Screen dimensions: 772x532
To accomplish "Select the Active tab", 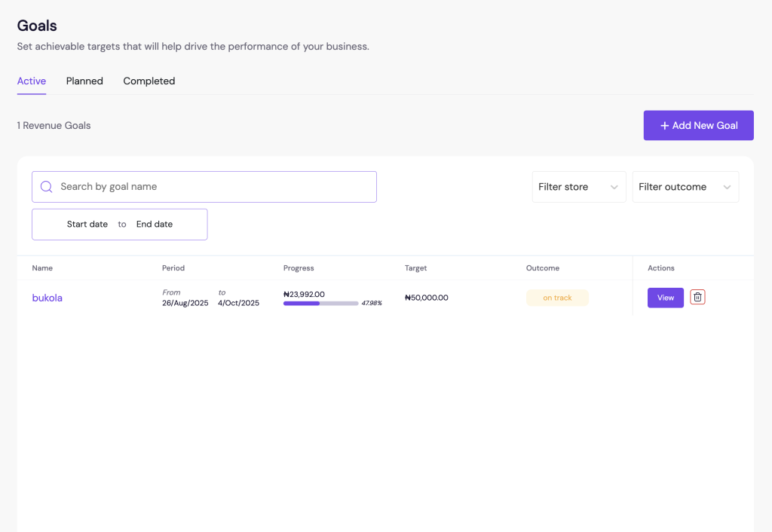I will pos(32,81).
